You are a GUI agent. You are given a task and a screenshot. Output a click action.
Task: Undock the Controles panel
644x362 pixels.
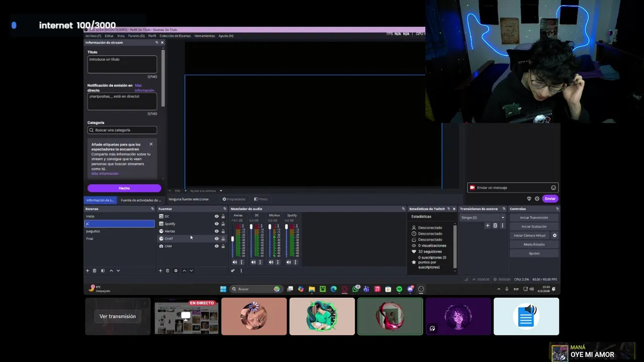(x=557, y=209)
